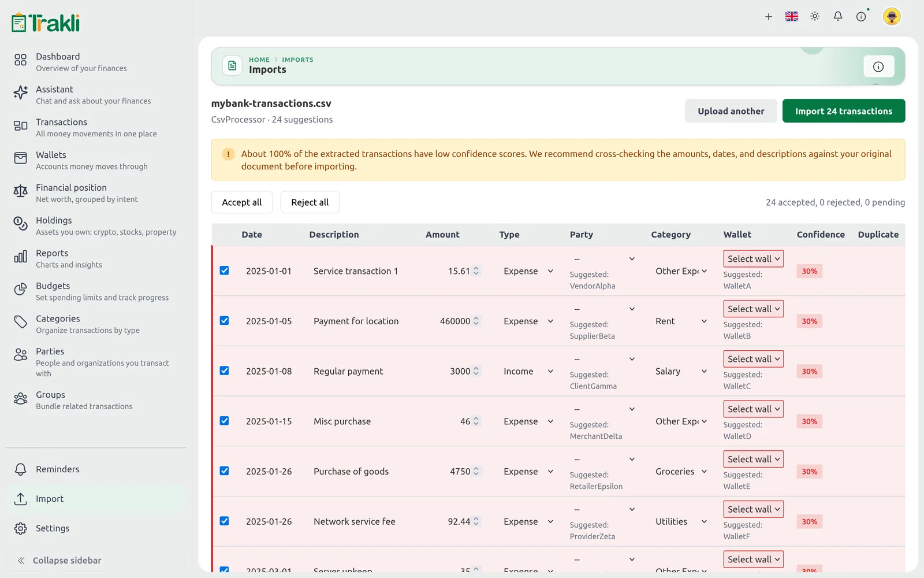Click Import 24 transactions button
The width and height of the screenshot is (924, 578).
coord(843,111)
